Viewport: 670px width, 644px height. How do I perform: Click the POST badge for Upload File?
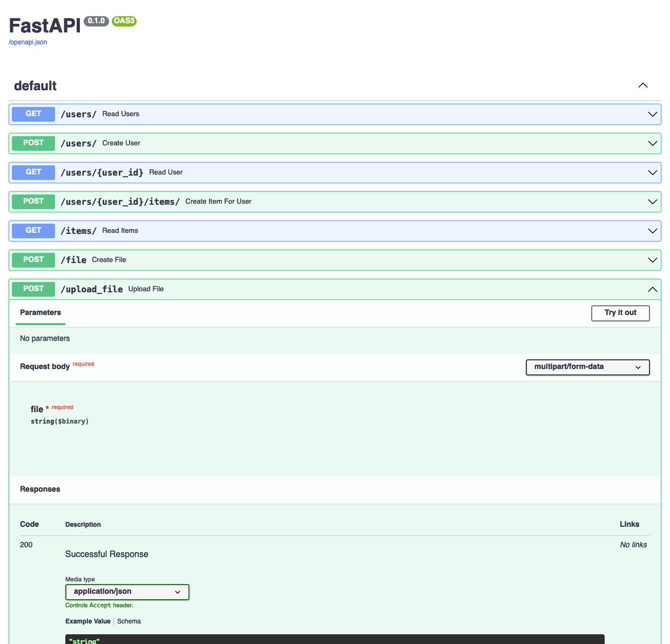click(33, 289)
